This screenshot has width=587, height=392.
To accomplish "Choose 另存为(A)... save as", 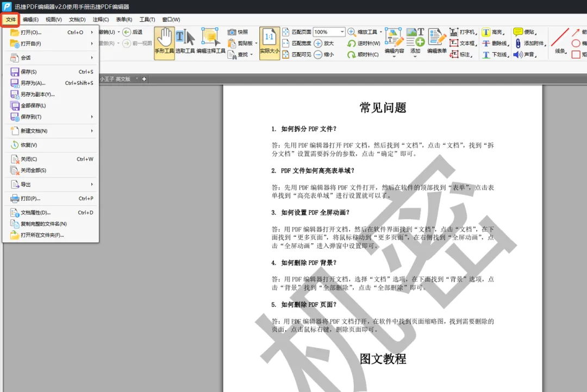I will [x=51, y=83].
